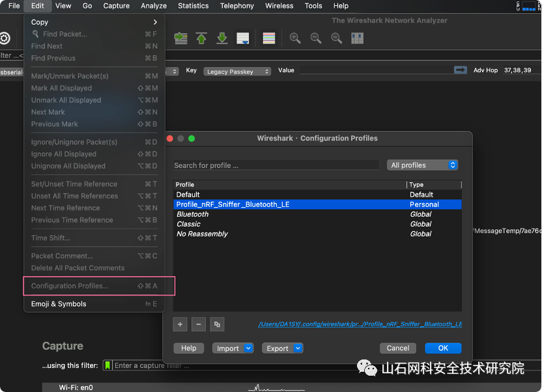The height and width of the screenshot is (392, 542).
Task: Copy the selected profile icon
Action: pyautogui.click(x=217, y=324)
